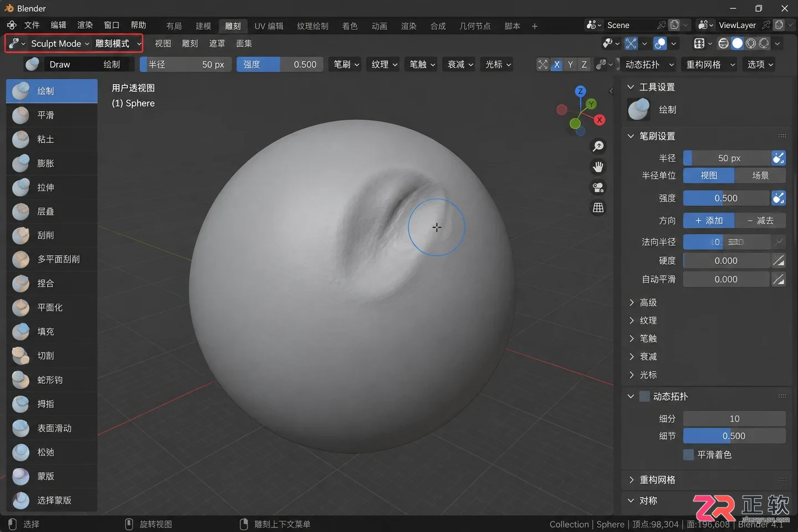Adjust the 硬度 slider in brush settings

point(726,260)
